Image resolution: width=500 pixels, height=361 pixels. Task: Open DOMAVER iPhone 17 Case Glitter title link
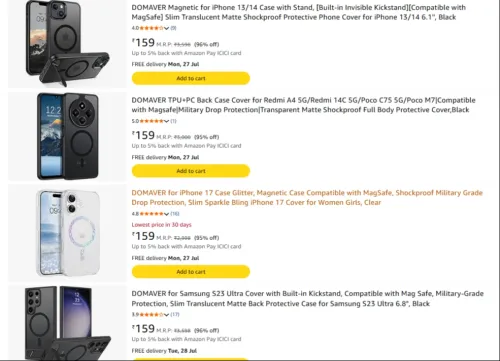pos(307,198)
